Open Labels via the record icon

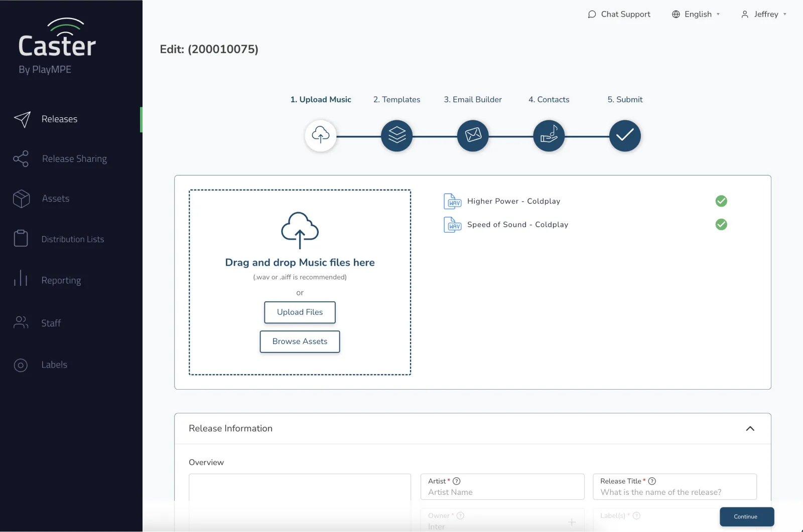click(21, 365)
